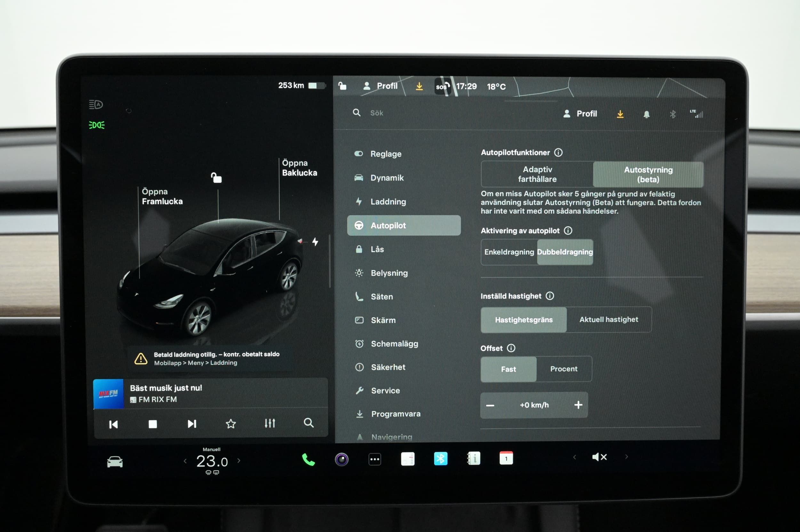Select Procent offset mode
Viewport: 800px width, 532px height.
(564, 369)
